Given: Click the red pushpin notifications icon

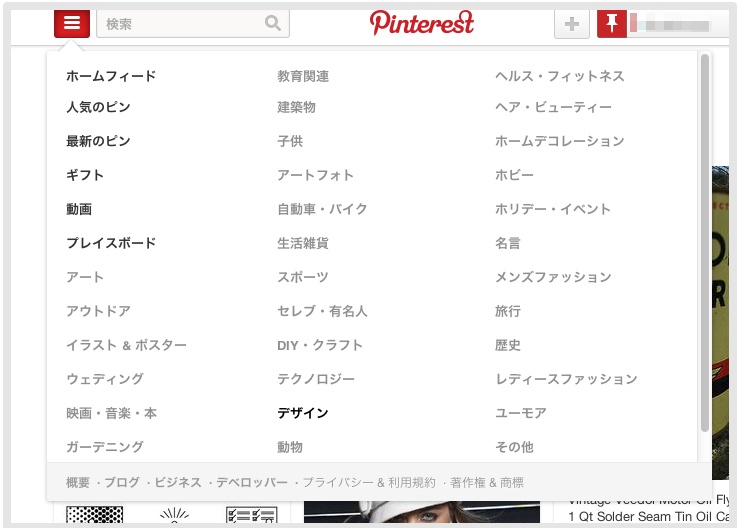Looking at the screenshot, I should click(x=612, y=23).
